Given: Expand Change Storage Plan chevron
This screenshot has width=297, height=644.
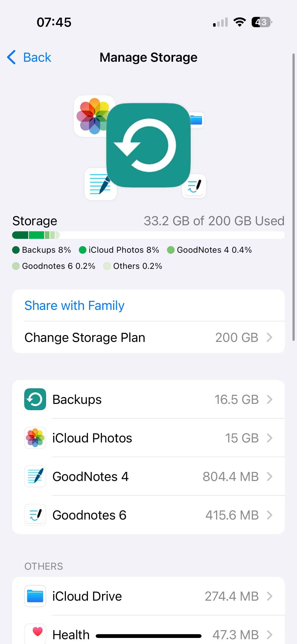Looking at the screenshot, I should pyautogui.click(x=269, y=337).
